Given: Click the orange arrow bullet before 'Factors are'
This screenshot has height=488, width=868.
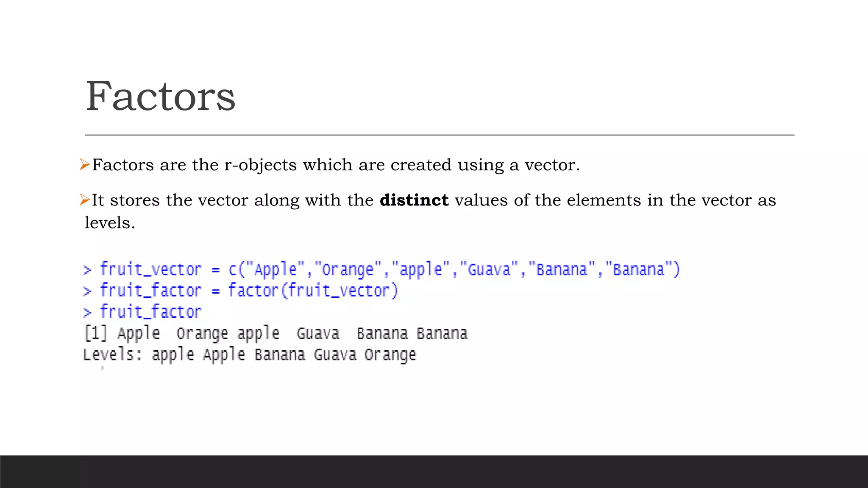Looking at the screenshot, I should pos(84,164).
